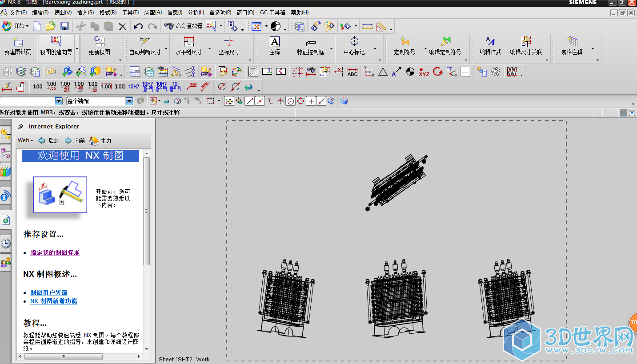Launch 视图创建向导 view creation wizard
The width and height of the screenshot is (637, 364).
[56, 46]
